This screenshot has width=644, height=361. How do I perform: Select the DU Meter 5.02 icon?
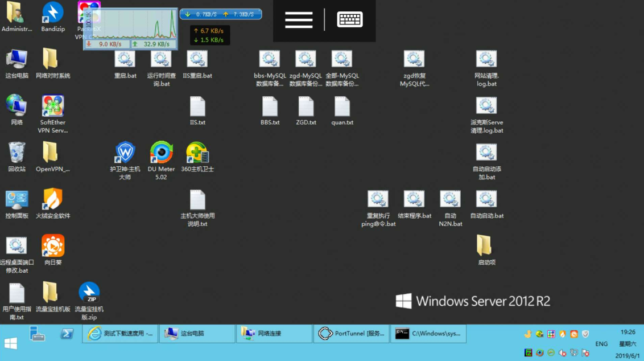pos(161,153)
